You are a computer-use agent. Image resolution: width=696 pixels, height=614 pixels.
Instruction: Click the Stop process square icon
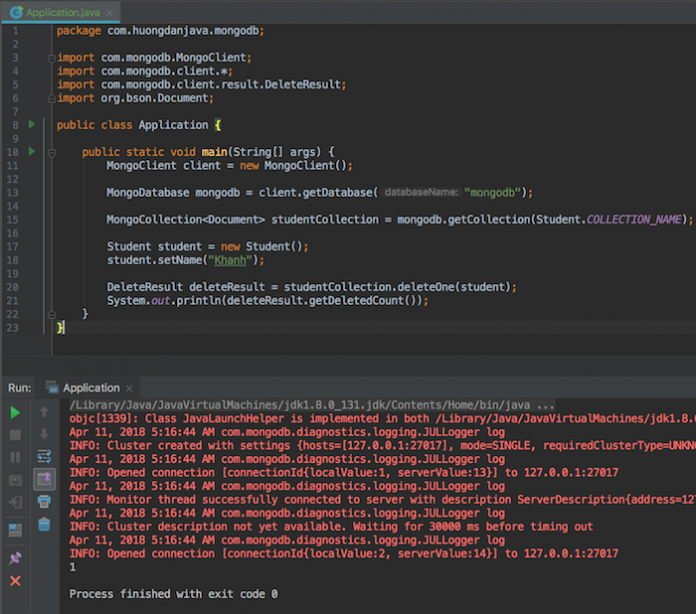click(x=15, y=435)
